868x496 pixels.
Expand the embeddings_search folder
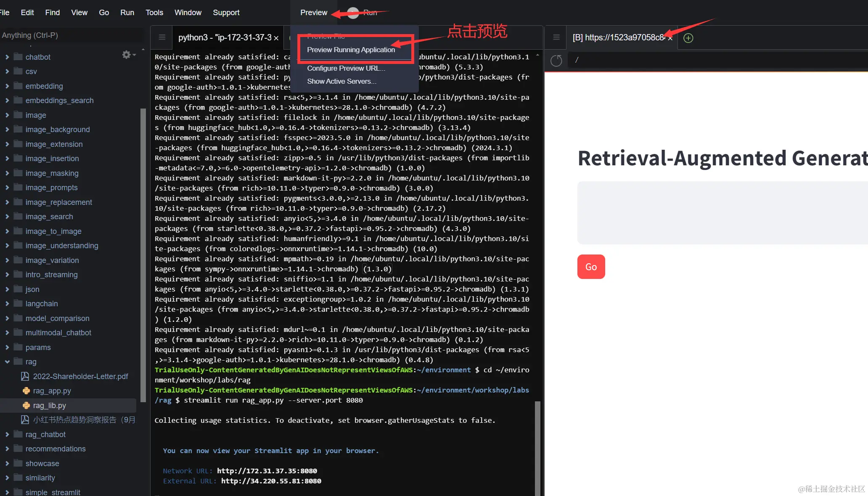[x=7, y=101]
